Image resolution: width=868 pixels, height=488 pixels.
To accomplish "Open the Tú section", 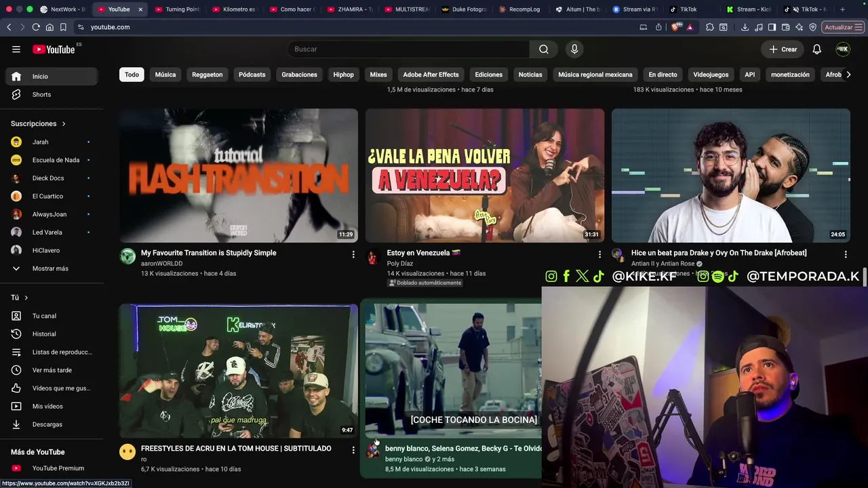I will (20, 298).
